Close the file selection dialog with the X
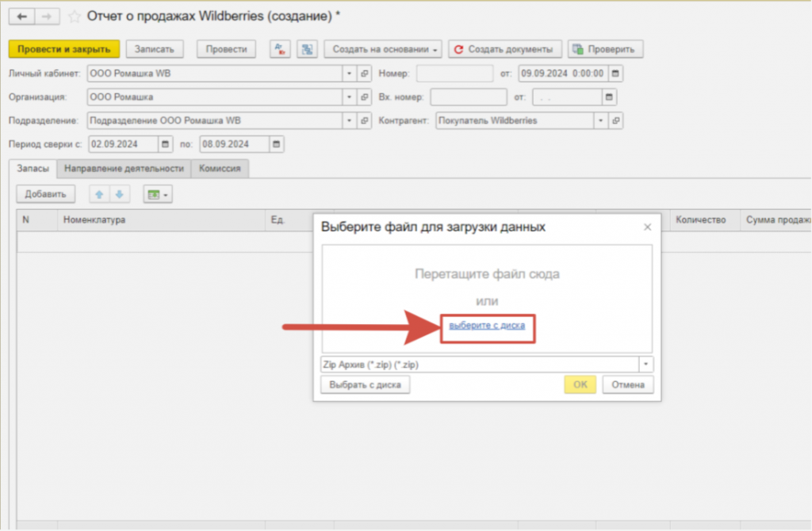Screen dimensions: 812x531 click(647, 227)
